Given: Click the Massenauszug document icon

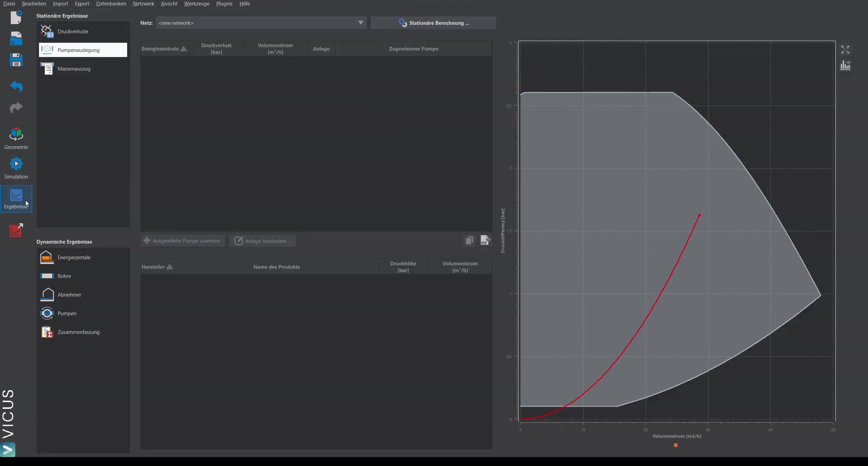Looking at the screenshot, I should (x=47, y=69).
